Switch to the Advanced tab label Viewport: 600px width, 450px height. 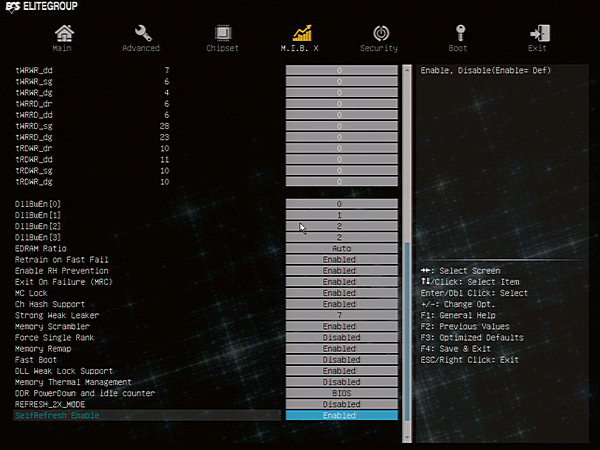(141, 48)
